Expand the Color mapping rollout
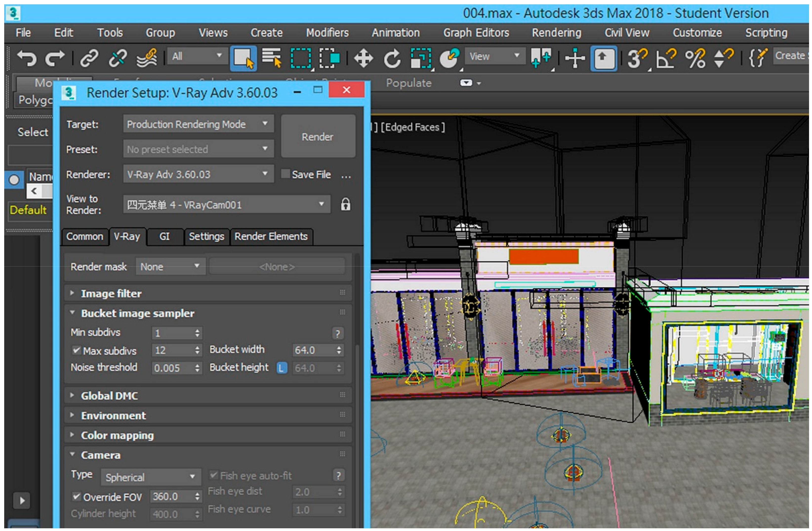Viewport: 812px width, 531px height. pos(208,435)
